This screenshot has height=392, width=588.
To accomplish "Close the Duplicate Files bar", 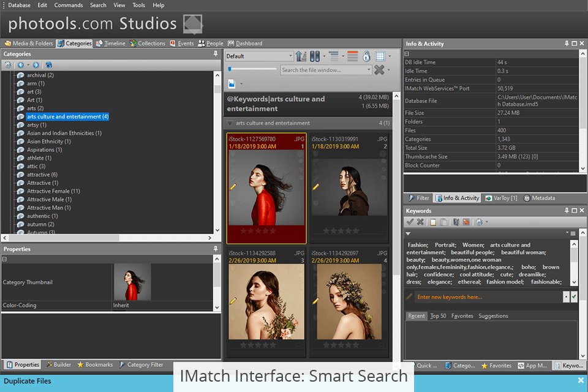I will [581, 380].
